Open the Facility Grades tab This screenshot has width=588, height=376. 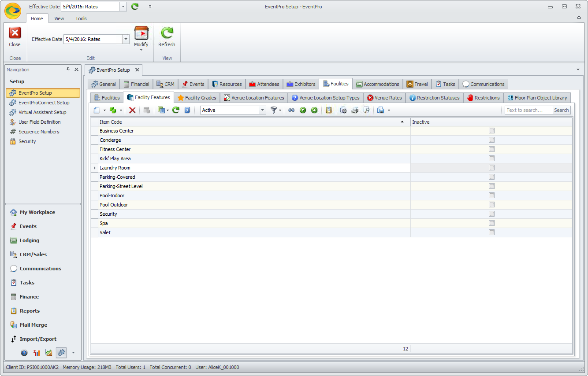click(x=197, y=98)
